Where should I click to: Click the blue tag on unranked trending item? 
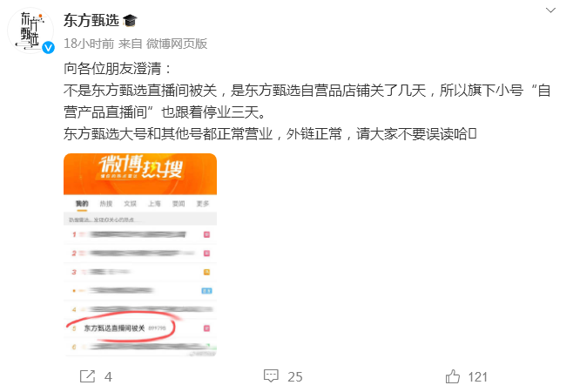[207, 291]
